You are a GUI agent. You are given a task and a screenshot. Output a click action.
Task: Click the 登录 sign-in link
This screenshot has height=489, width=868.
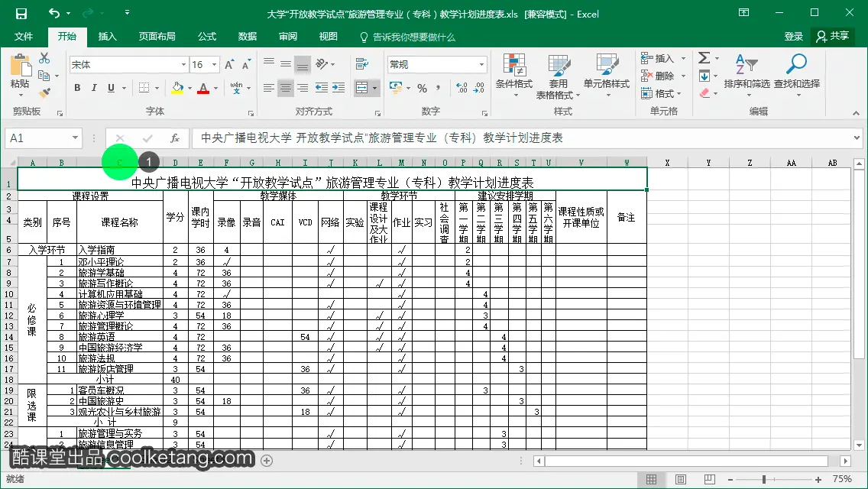click(793, 37)
